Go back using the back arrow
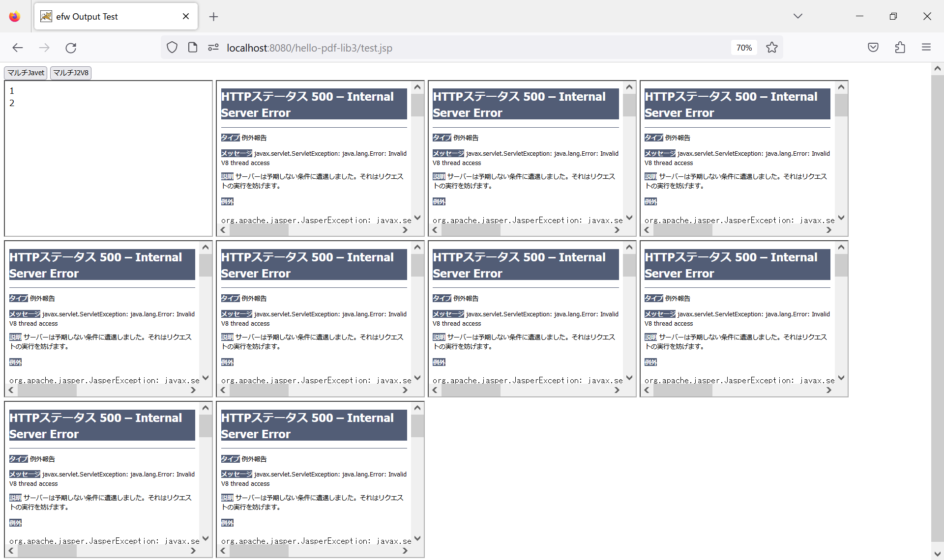Viewport: 944px width, 560px height. pyautogui.click(x=18, y=48)
